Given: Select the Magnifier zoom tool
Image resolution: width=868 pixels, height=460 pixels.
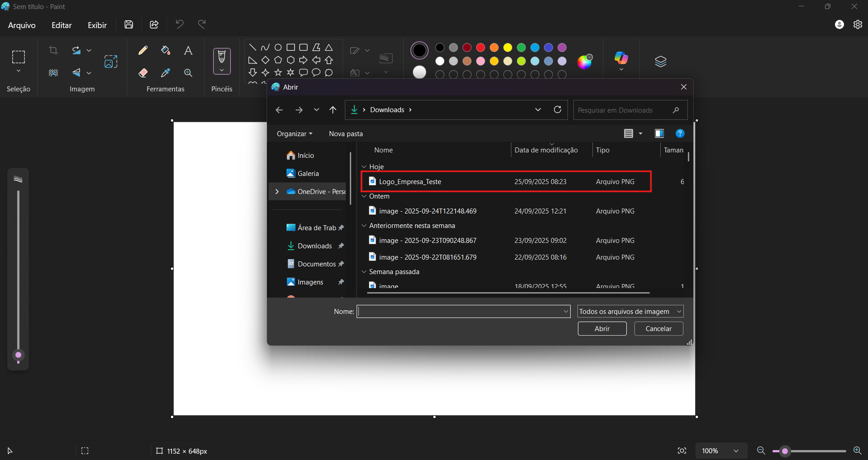Looking at the screenshot, I should [188, 73].
